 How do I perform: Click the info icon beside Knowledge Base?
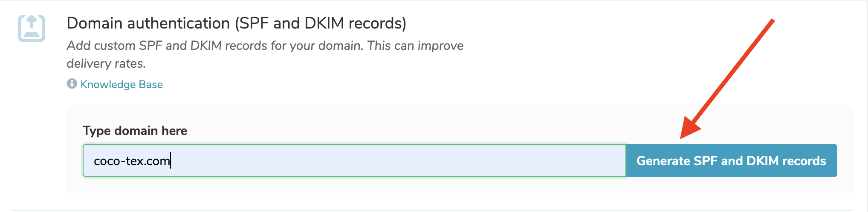[x=72, y=83]
